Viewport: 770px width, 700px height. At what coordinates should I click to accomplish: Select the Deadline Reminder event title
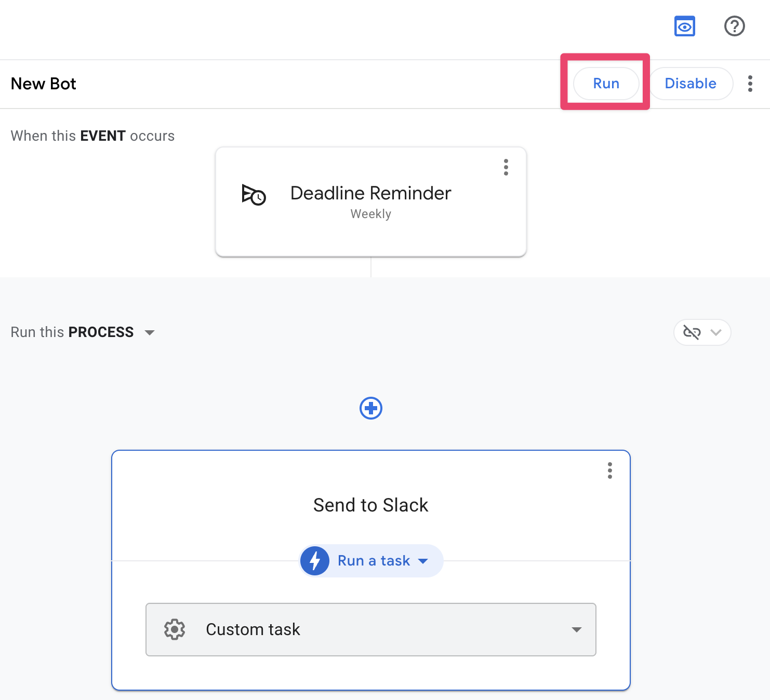point(370,193)
